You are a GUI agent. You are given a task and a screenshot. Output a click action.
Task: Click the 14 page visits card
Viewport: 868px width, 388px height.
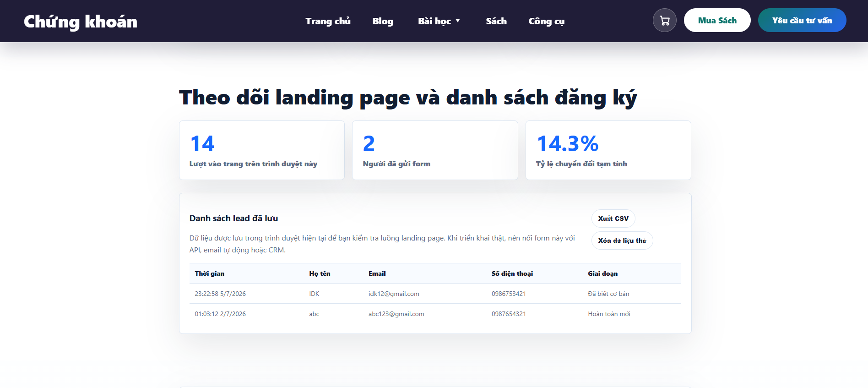click(261, 150)
